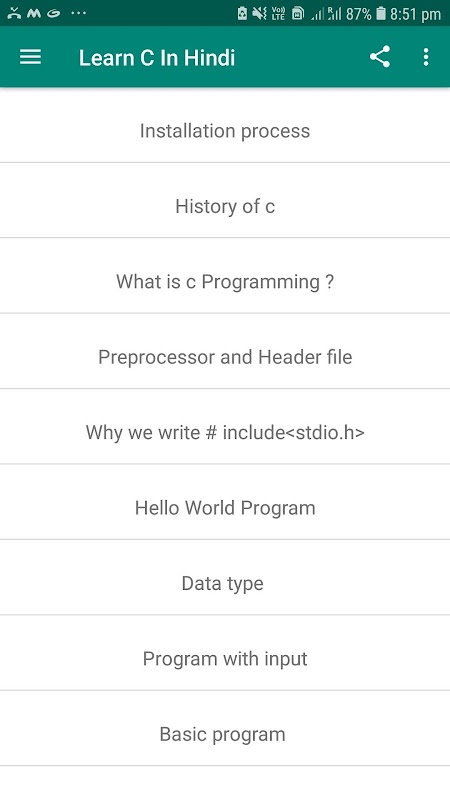Tap the Learn C In Hindi title
450x800 pixels.
click(x=157, y=58)
